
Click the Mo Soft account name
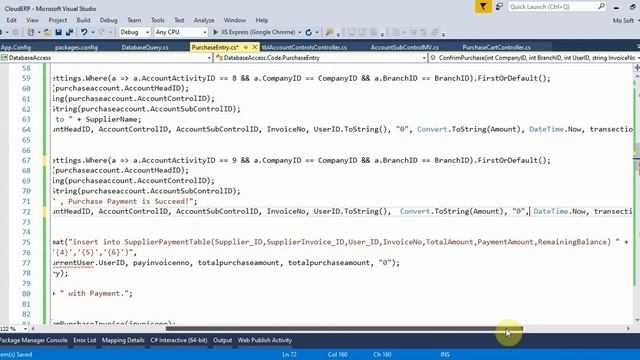pos(623,20)
